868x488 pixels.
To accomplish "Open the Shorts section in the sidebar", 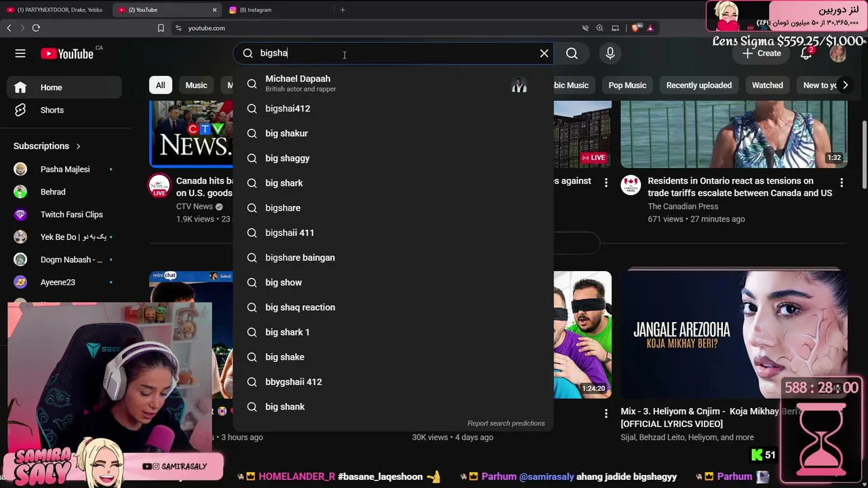I will click(64, 110).
